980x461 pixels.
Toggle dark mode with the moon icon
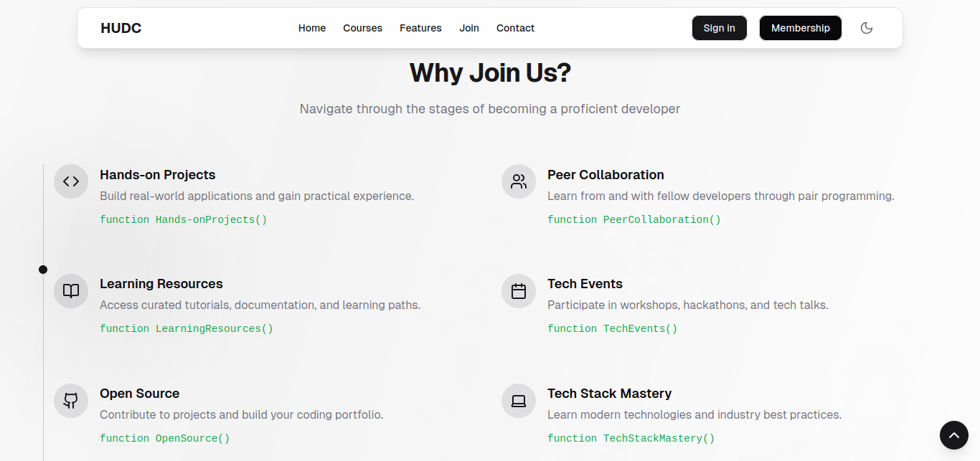[x=866, y=28]
